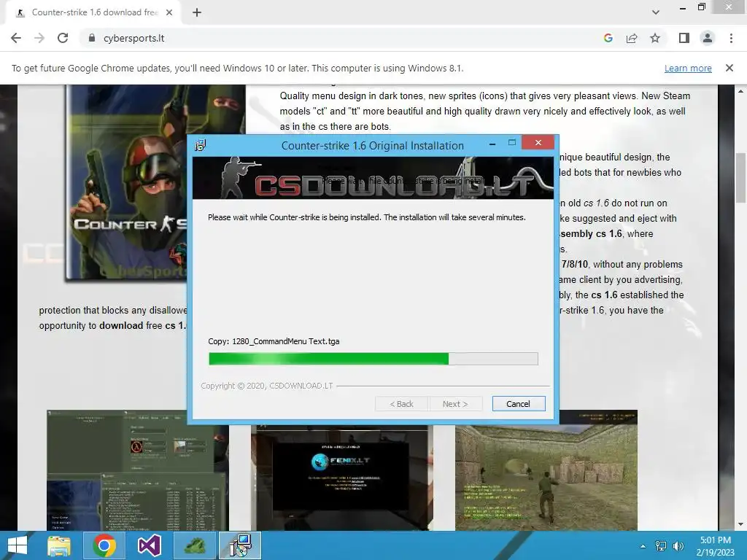Click the cybersports.lt address bar
Viewport: 747px width, 560px height.
tap(343, 38)
